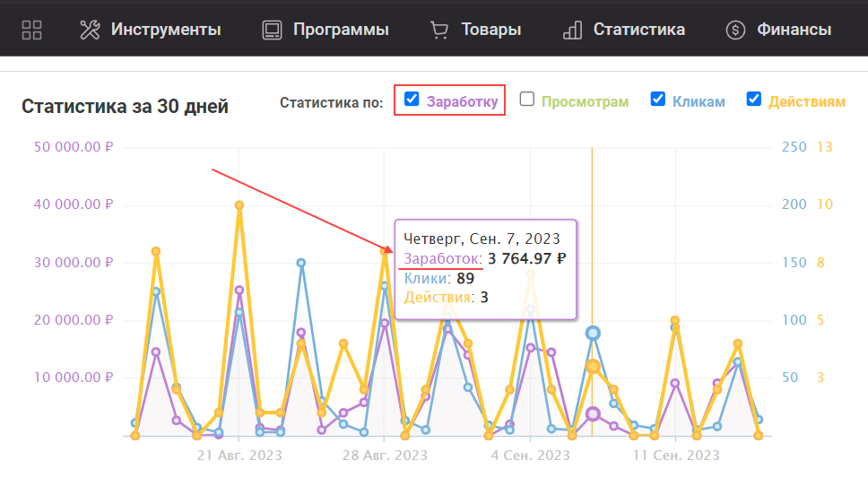Click the Просмотрам legend label

click(x=585, y=101)
